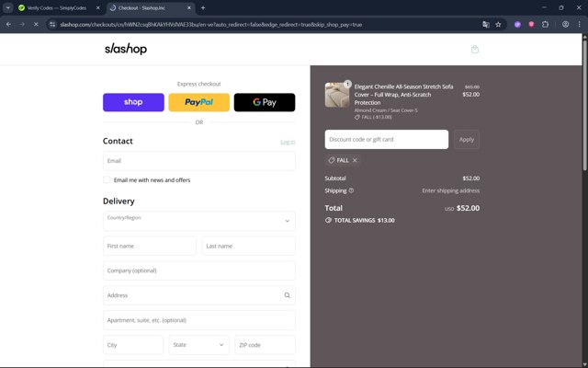Check Email me with news and offers
Viewport: 588px width, 368px height.
point(107,180)
